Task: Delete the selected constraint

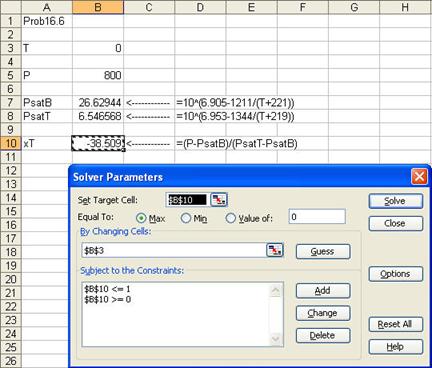Action: [323, 335]
